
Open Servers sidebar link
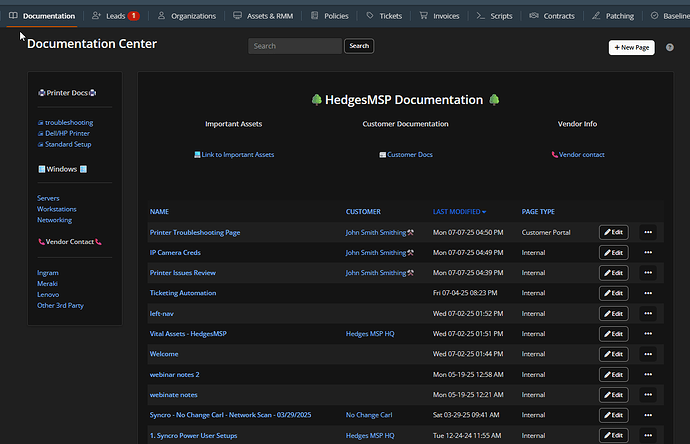pos(48,198)
